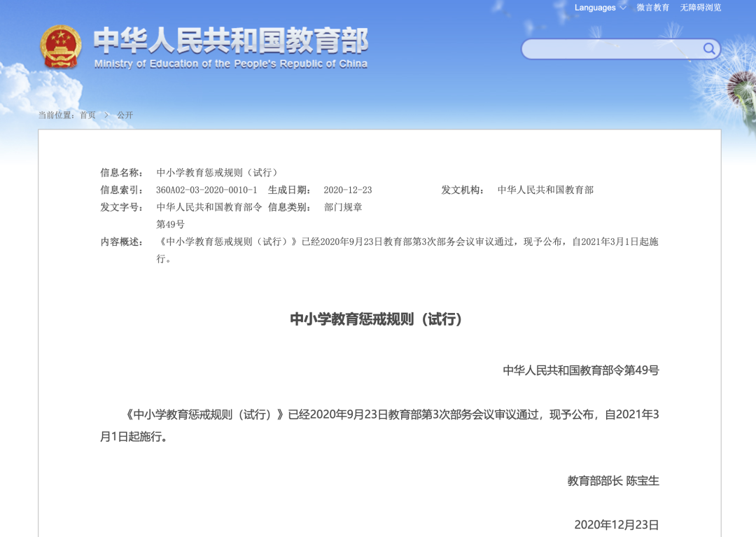The height and width of the screenshot is (537, 756).
Task: Click the bold article title 中小学教育惩戒规则（试行）
Action: coord(377,319)
